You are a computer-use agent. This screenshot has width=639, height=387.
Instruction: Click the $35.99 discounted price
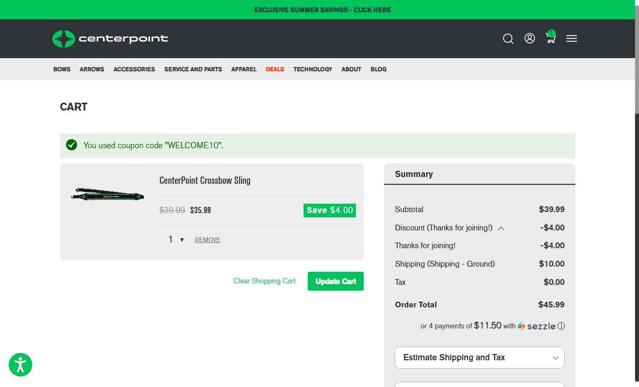201,210
